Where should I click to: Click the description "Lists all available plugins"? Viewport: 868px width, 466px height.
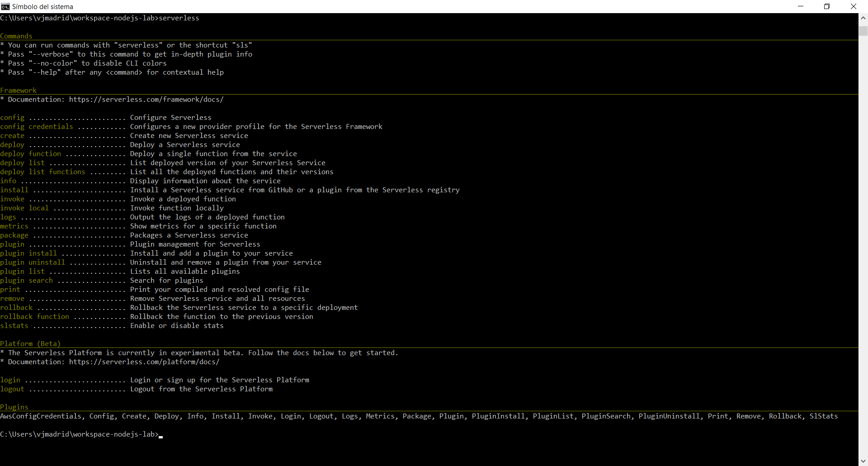185,271
